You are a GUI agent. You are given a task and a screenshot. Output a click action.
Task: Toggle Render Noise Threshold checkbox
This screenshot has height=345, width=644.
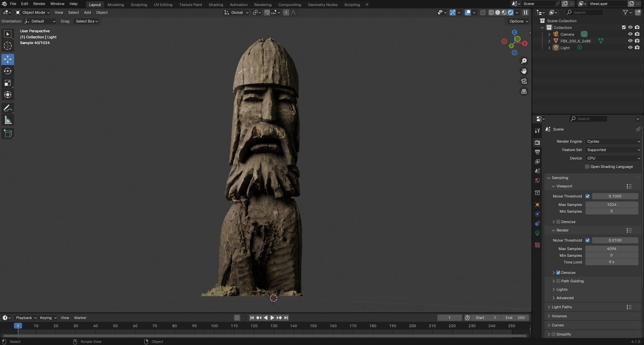coord(588,240)
